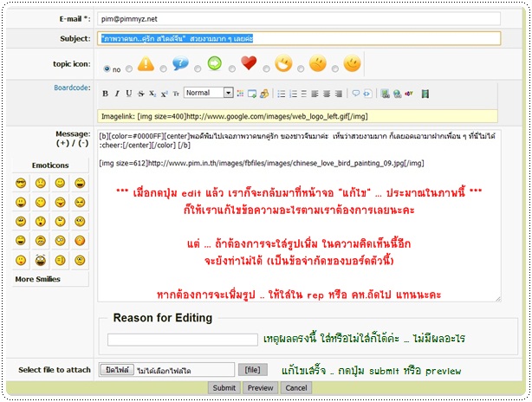532x402 pixels.
Task: Click the choose file attach button
Action: [x=118, y=370]
